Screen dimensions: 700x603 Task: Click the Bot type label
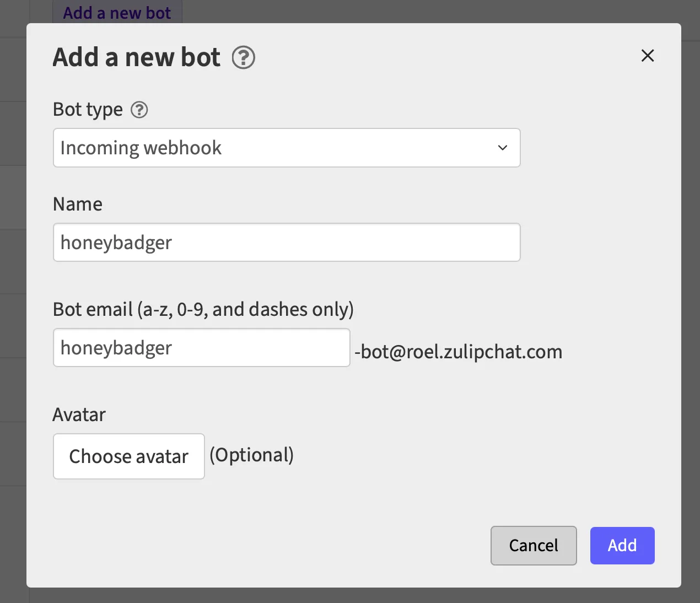point(88,109)
